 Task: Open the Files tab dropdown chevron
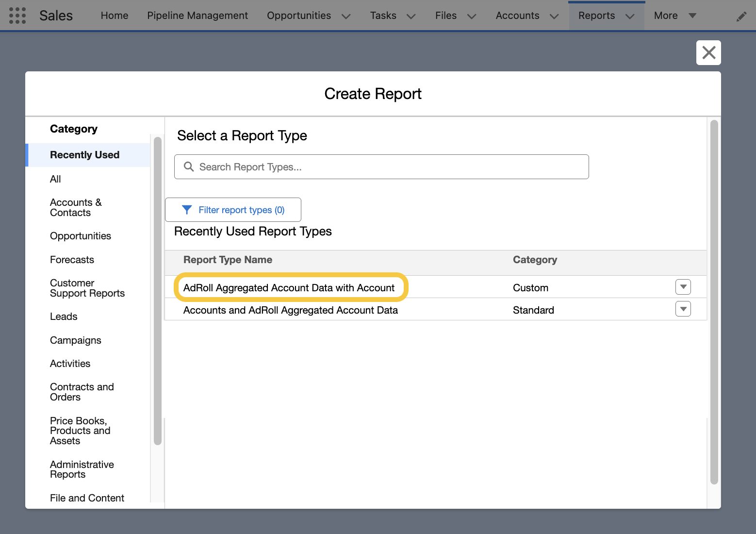click(471, 17)
